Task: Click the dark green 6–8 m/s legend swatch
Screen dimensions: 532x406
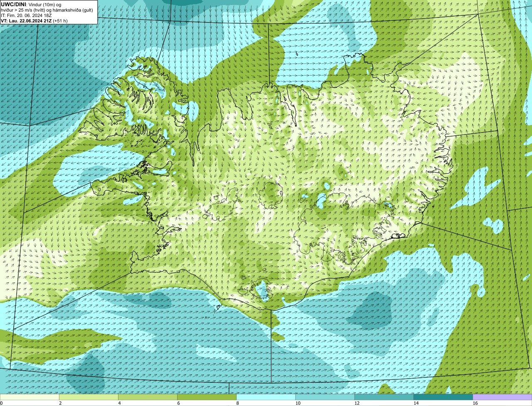Action: coord(207,397)
